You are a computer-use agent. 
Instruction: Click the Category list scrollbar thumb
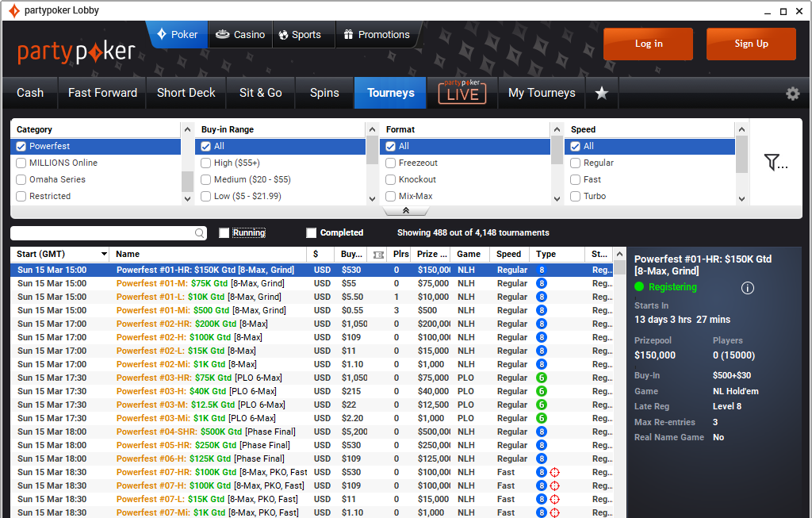[187, 182]
